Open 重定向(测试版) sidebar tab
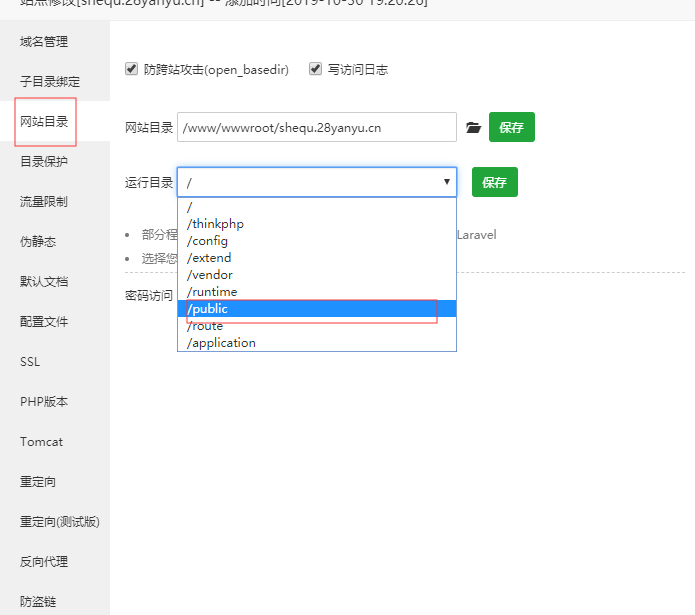Viewport: 695px width, 615px height. pos(55,522)
